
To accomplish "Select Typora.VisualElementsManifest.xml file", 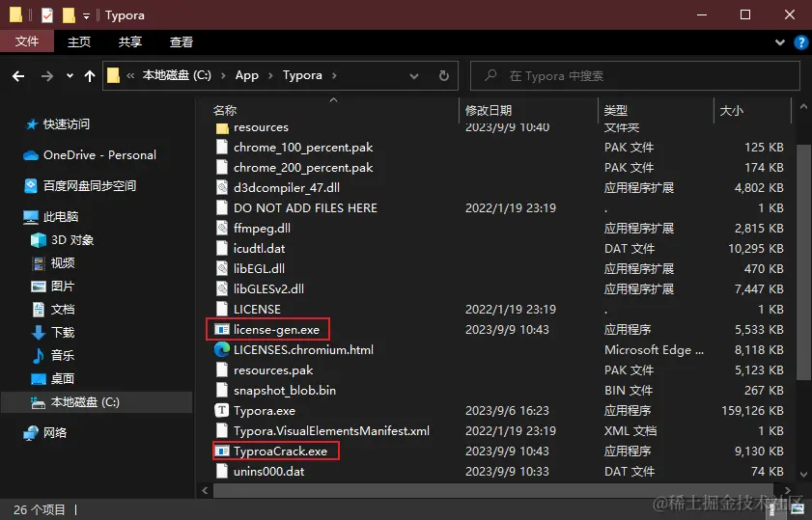I will [331, 431].
